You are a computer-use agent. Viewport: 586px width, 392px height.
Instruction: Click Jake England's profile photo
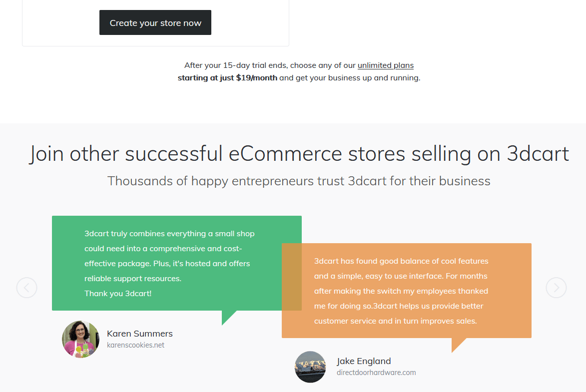[x=310, y=367]
